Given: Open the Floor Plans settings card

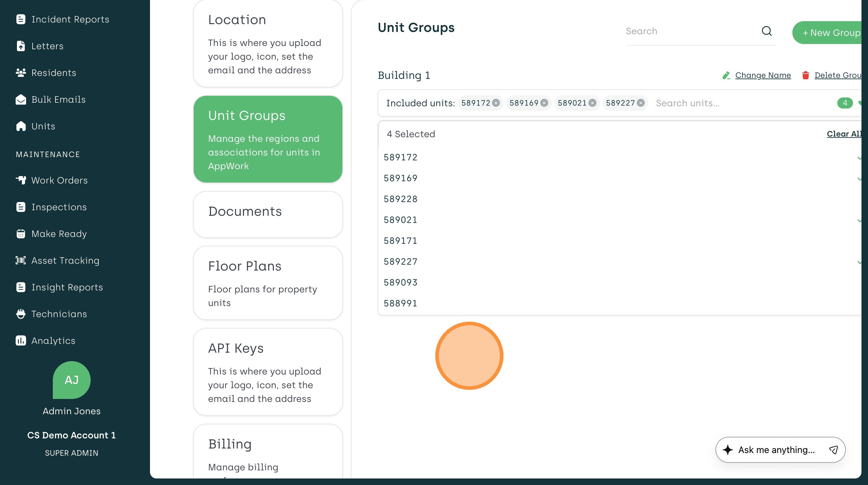Looking at the screenshot, I should 268,283.
